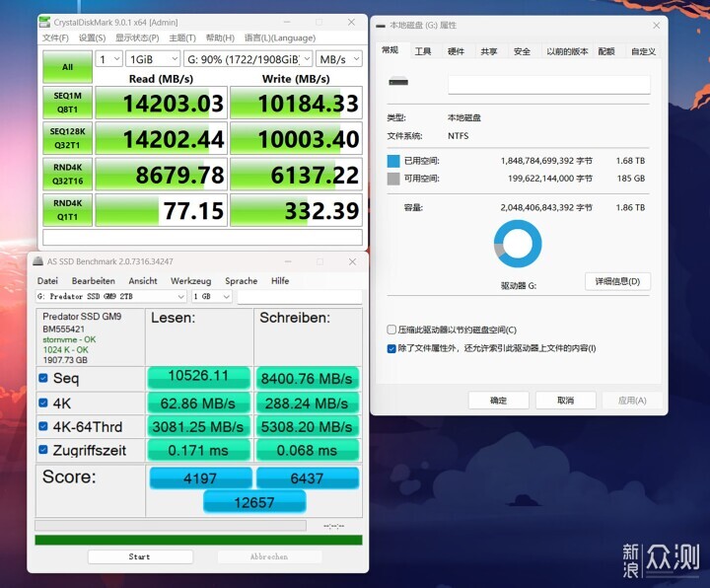Switch to the 配额 tab in properties
The height and width of the screenshot is (588, 710).
(606, 51)
